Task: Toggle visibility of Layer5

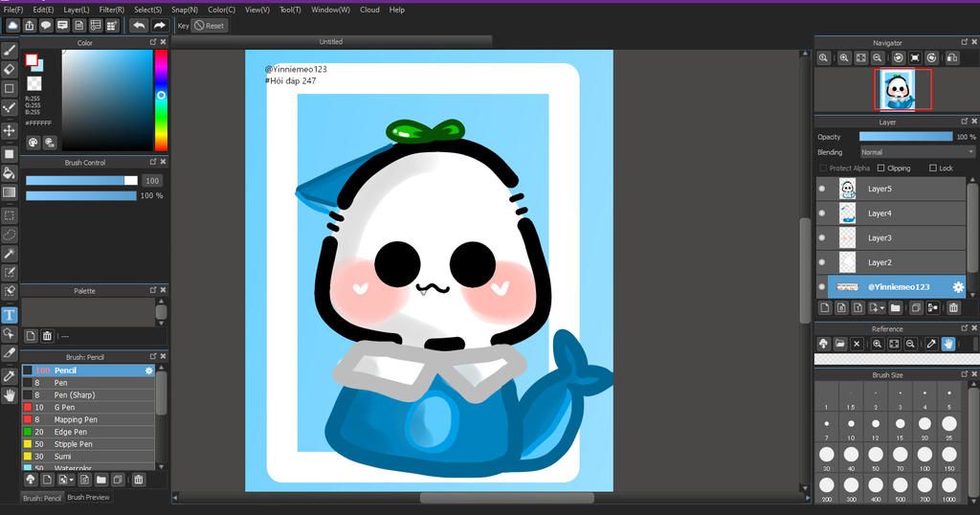Action: pyautogui.click(x=822, y=189)
